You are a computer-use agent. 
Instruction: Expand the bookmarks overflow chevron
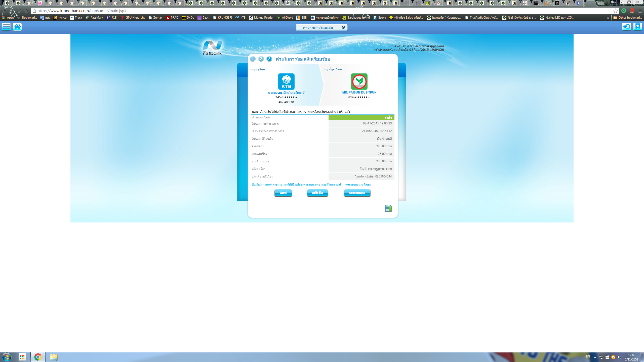[x=608, y=18]
